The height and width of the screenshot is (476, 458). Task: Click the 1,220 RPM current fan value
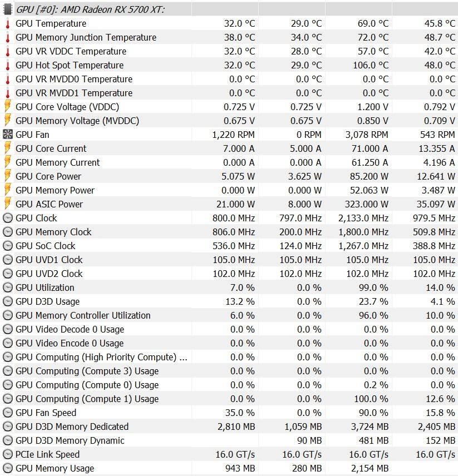233,135
